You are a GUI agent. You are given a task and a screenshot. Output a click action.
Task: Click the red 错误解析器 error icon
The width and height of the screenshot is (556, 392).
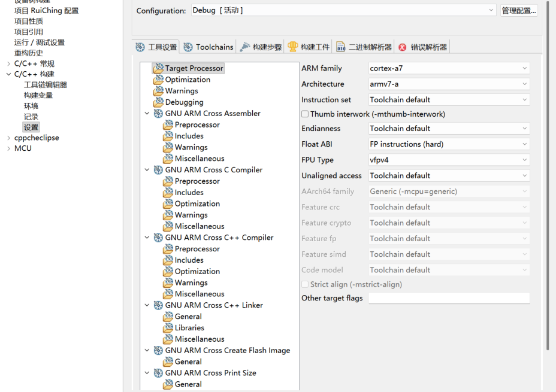click(403, 47)
